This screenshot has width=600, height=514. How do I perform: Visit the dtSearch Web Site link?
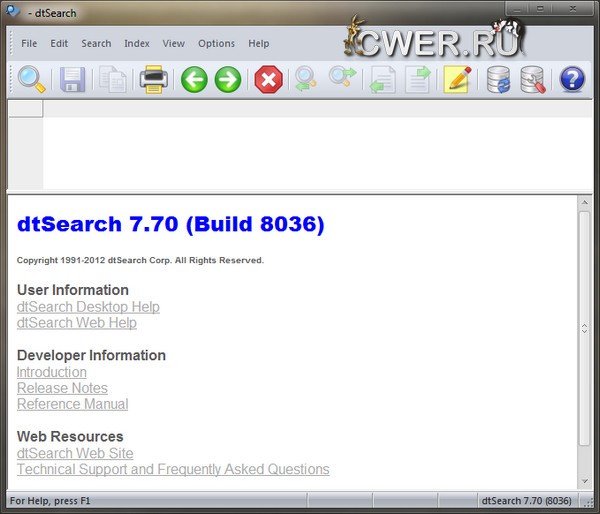(75, 453)
